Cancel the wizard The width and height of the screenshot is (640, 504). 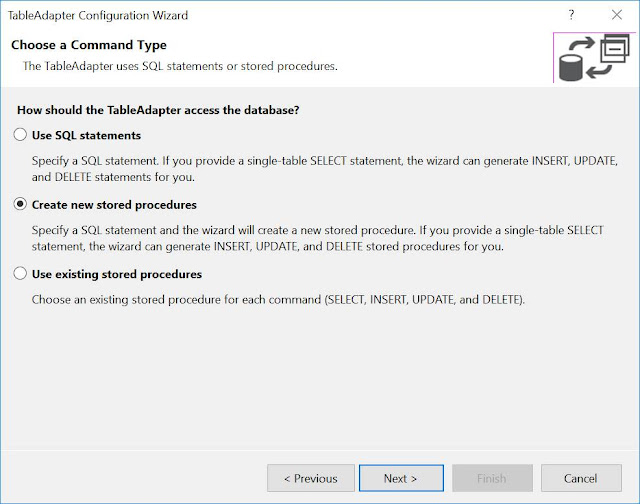pyautogui.click(x=580, y=478)
